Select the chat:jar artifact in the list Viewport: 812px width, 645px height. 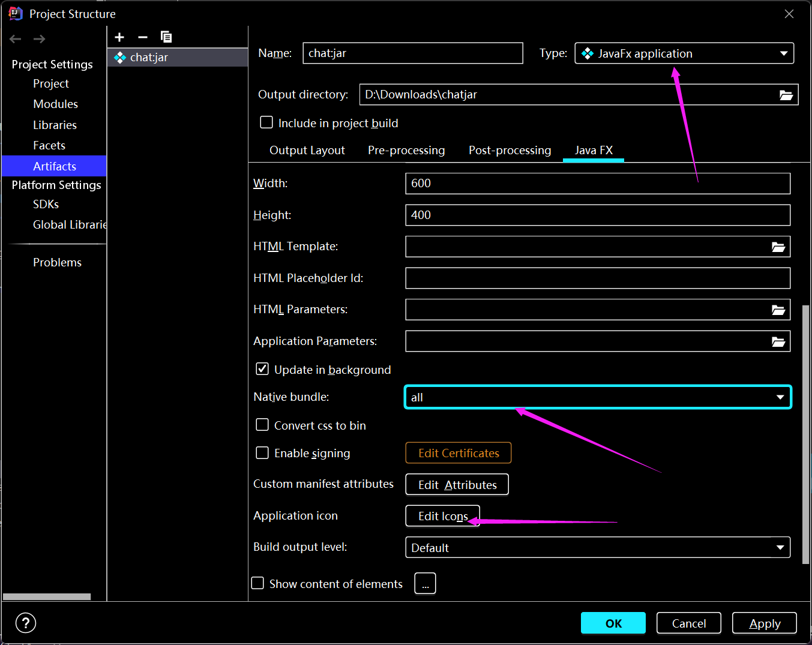click(178, 57)
